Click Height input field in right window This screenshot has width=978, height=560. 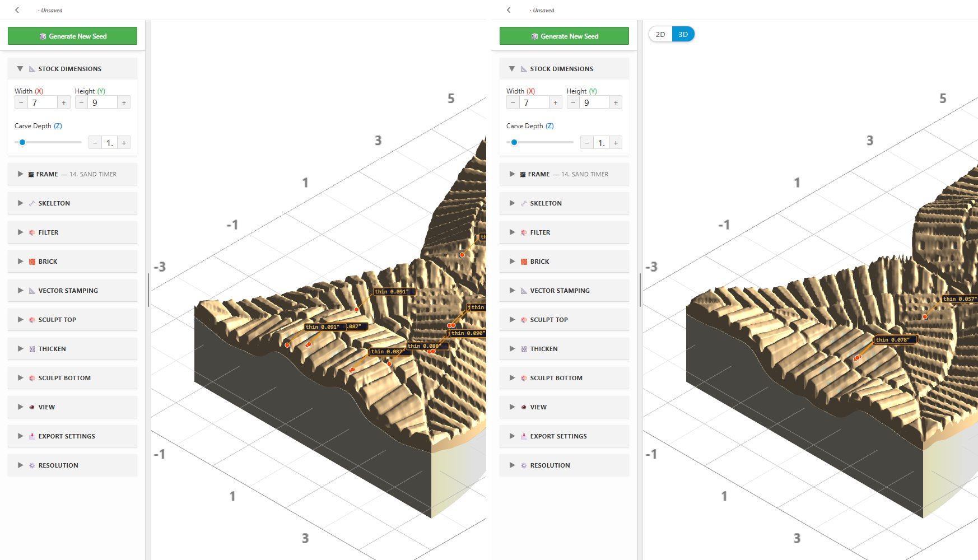(x=594, y=102)
